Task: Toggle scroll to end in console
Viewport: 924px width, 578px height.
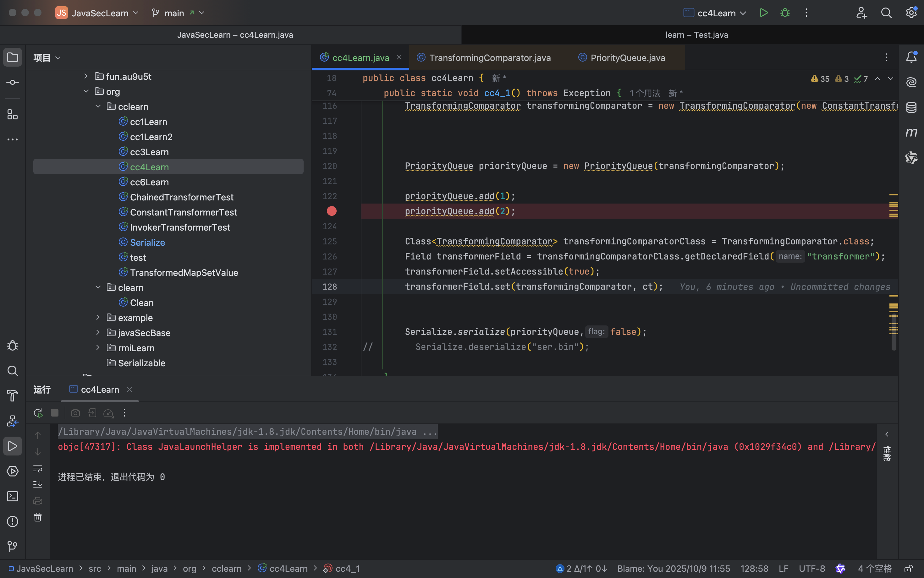Action: point(37,484)
